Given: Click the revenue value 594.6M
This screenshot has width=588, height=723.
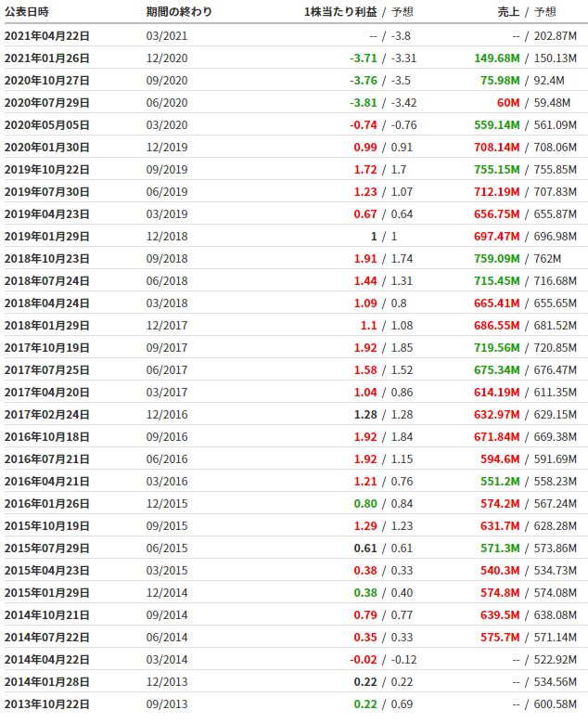Looking at the screenshot, I should pyautogui.click(x=500, y=459).
